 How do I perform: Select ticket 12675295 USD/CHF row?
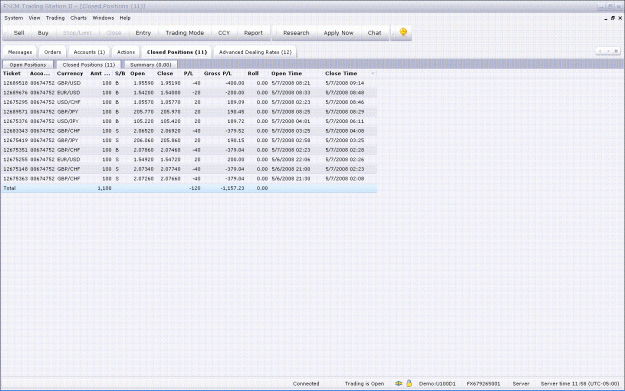coord(189,102)
